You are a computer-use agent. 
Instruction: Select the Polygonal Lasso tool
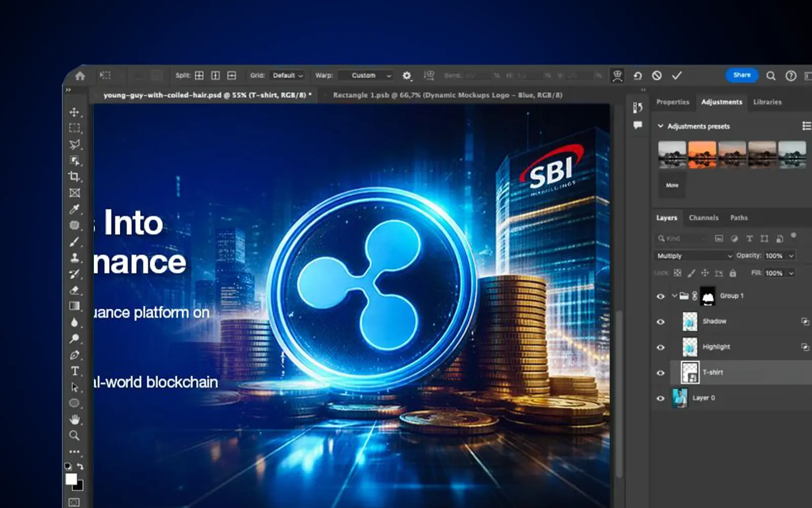[75, 144]
